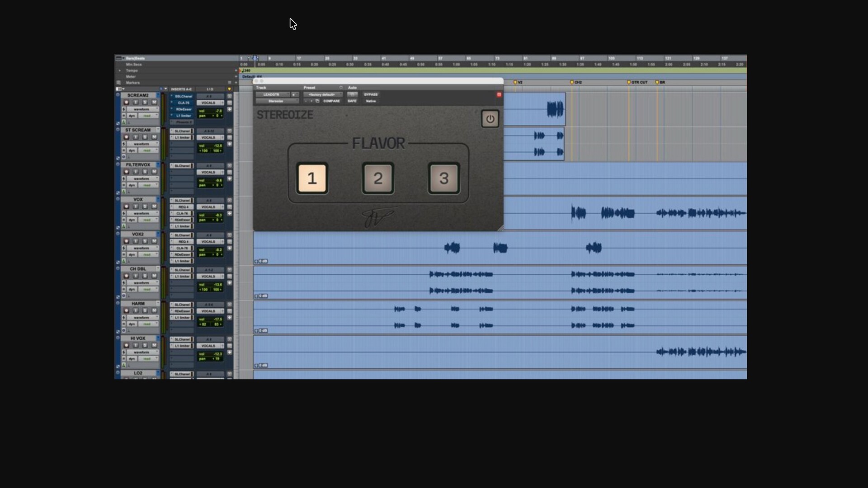Open the plugin automation enable window
This screenshot has width=868, height=488.
(352, 94)
